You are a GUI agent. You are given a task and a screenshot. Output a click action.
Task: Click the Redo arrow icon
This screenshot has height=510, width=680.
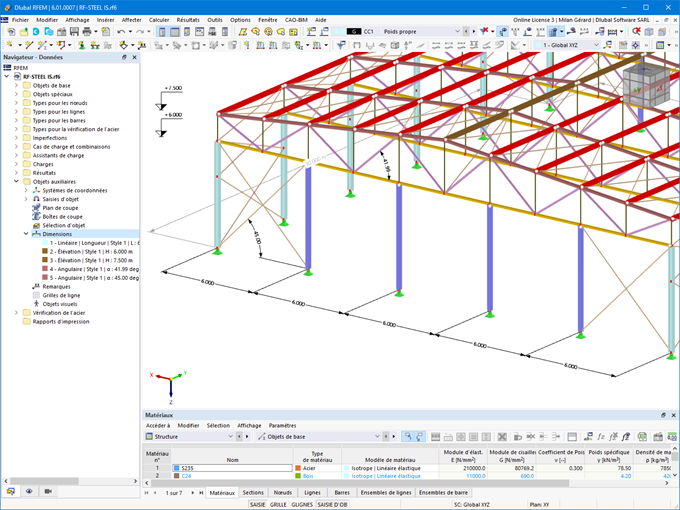click(140, 32)
